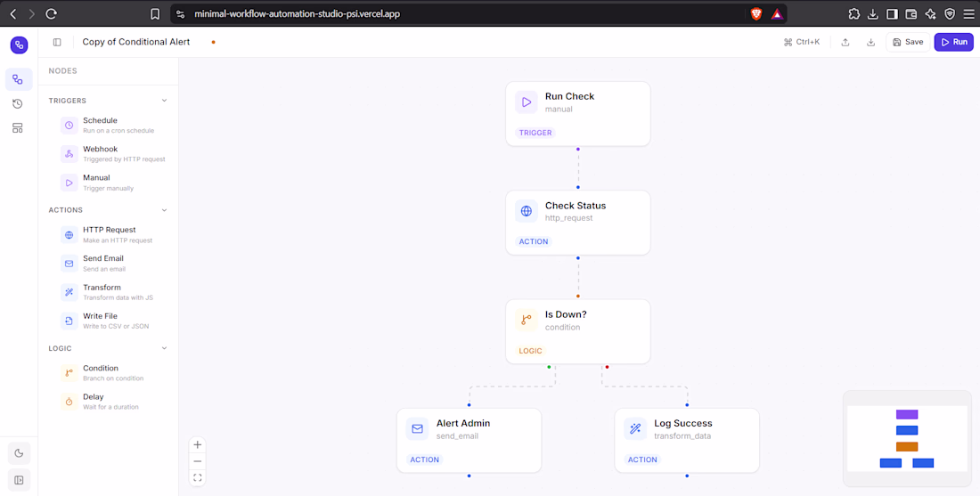
Task: Collapse the LOGIC section chevron
Action: click(165, 348)
